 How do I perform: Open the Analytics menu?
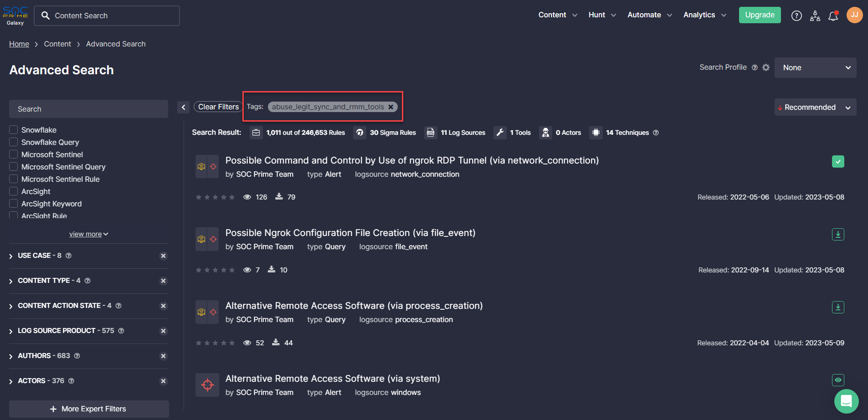coord(705,15)
